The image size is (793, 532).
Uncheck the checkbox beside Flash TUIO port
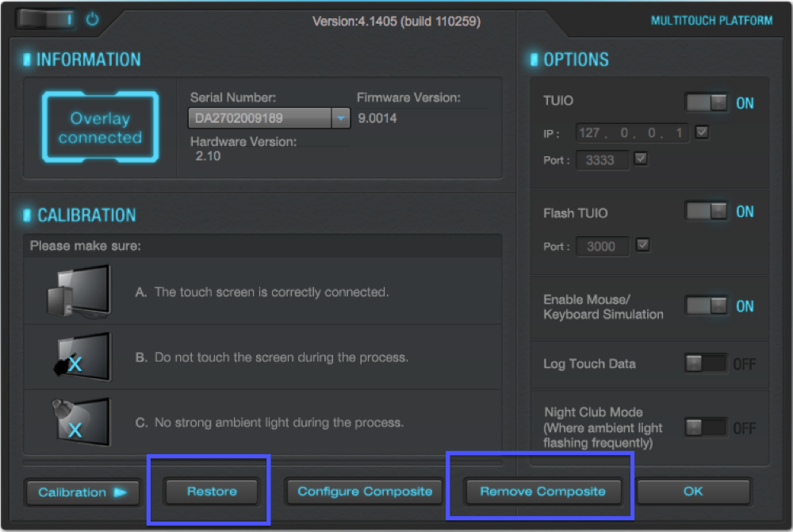click(643, 246)
